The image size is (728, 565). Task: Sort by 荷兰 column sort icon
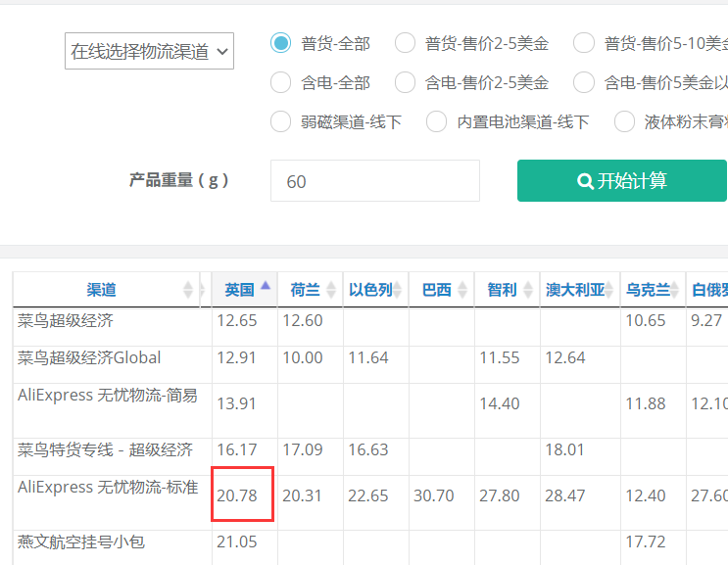pos(331,290)
